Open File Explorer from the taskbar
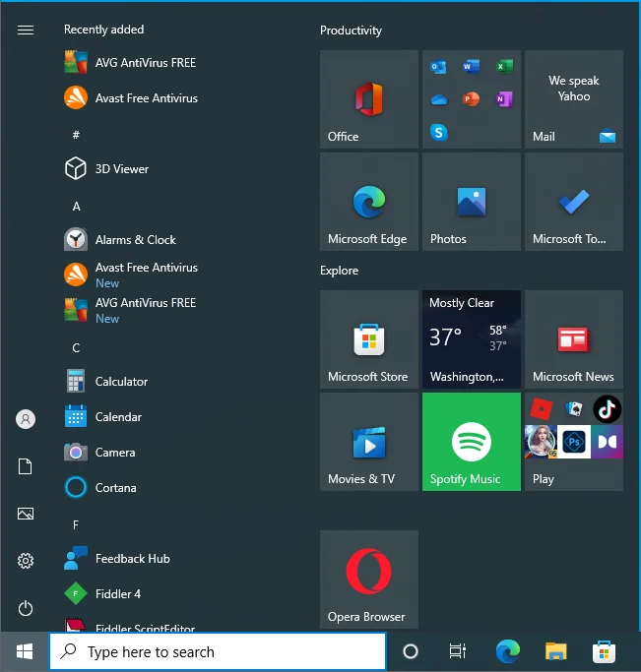Image resolution: width=641 pixels, height=672 pixels. tap(555, 651)
